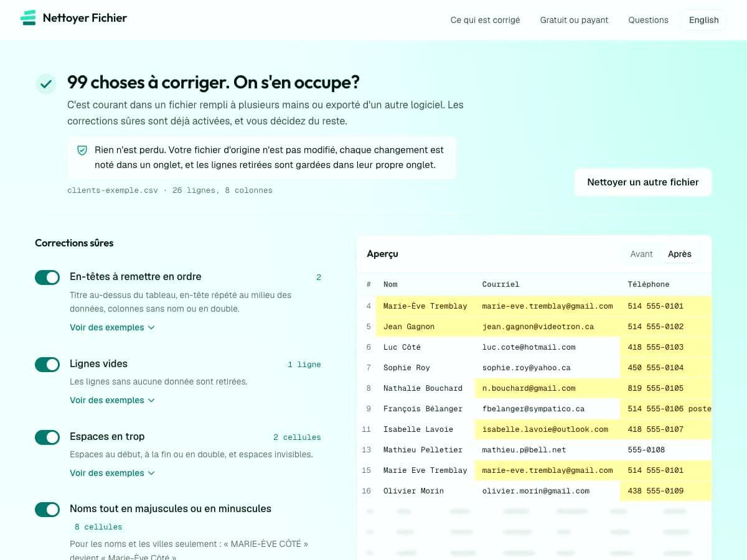Screen dimensions: 747x560
Task: Click the 'Marie-Ève Tremblay' name cell
Action: pyautogui.click(x=425, y=306)
